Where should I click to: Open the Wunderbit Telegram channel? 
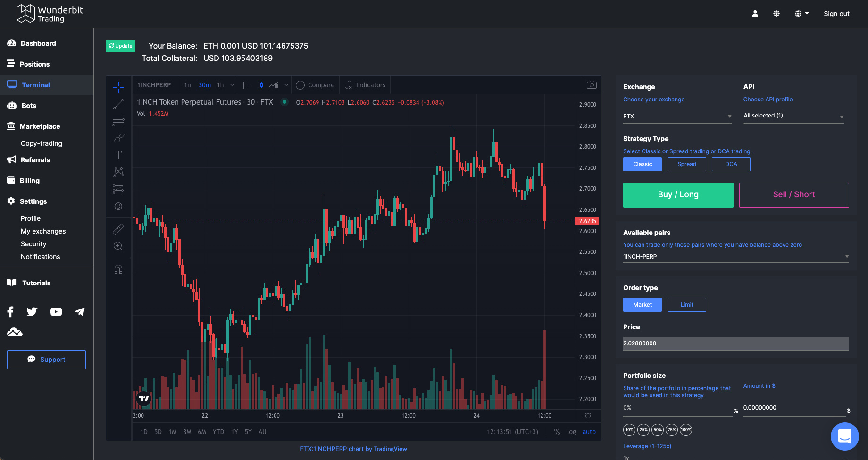80,311
